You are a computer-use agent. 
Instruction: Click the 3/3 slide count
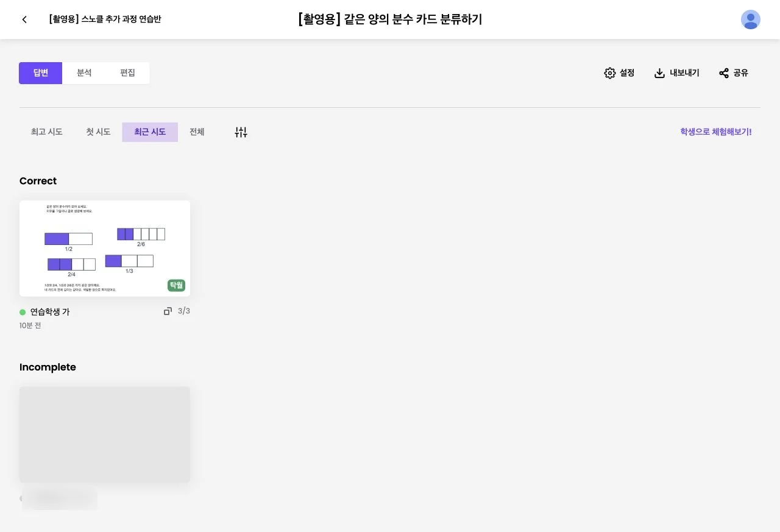(x=184, y=311)
